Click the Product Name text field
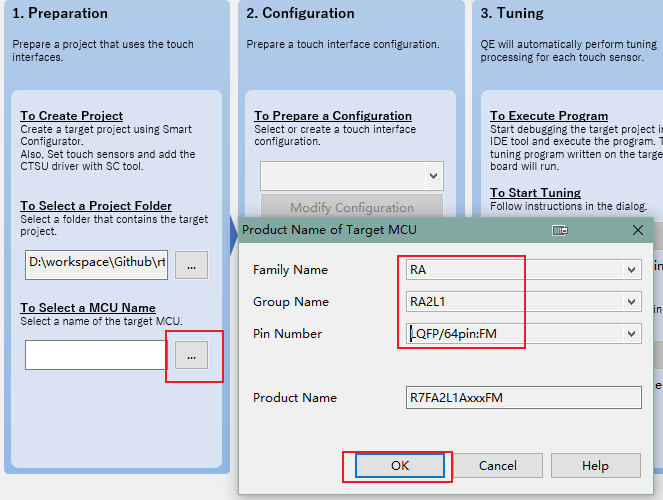The image size is (663, 500). tap(523, 398)
